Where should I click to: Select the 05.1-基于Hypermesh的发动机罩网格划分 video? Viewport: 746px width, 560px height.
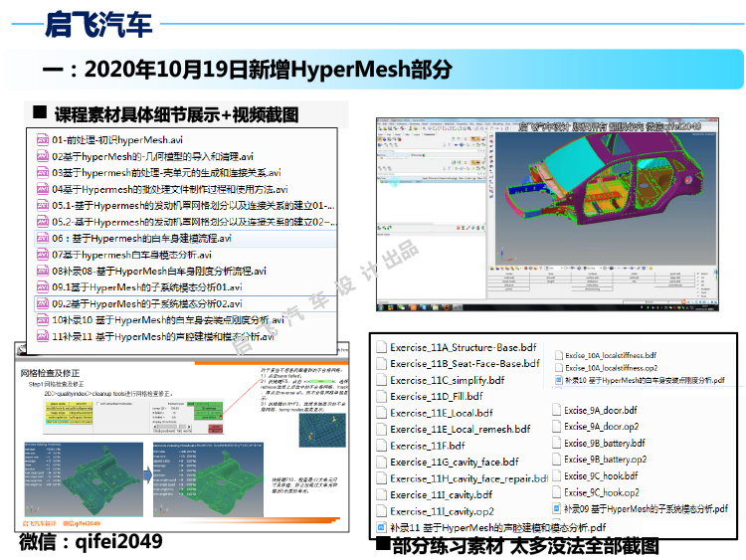tap(193, 206)
